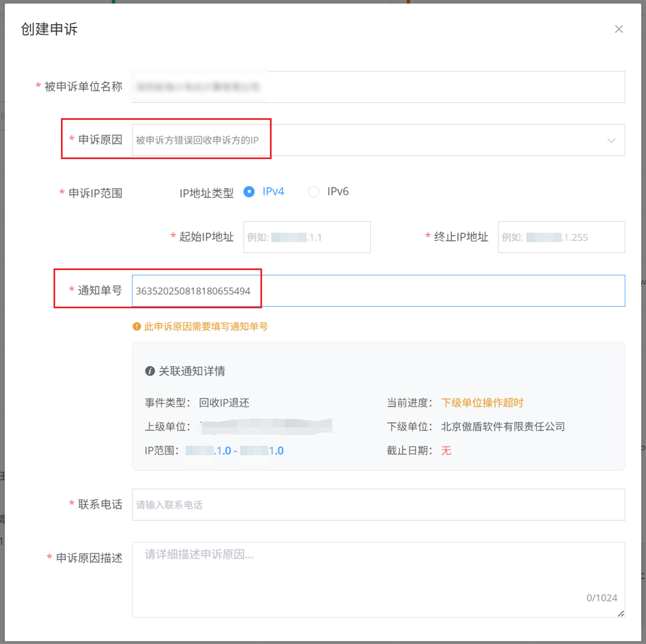The image size is (646, 644).
Task: Click the info icon beside 关联通知详情
Action: 149,372
